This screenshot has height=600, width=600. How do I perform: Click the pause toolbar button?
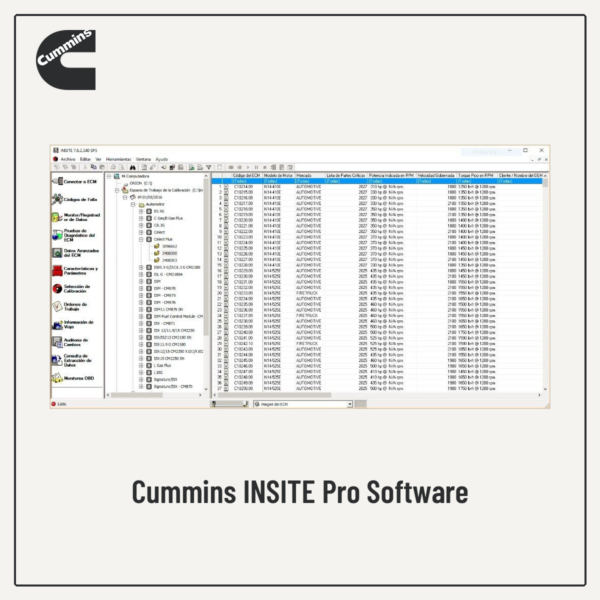256,167
